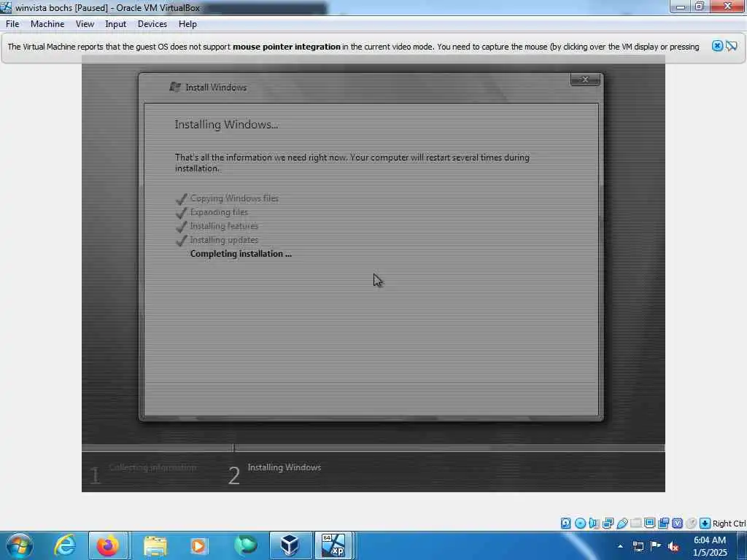Open the USB devices status icon

[x=622, y=524]
